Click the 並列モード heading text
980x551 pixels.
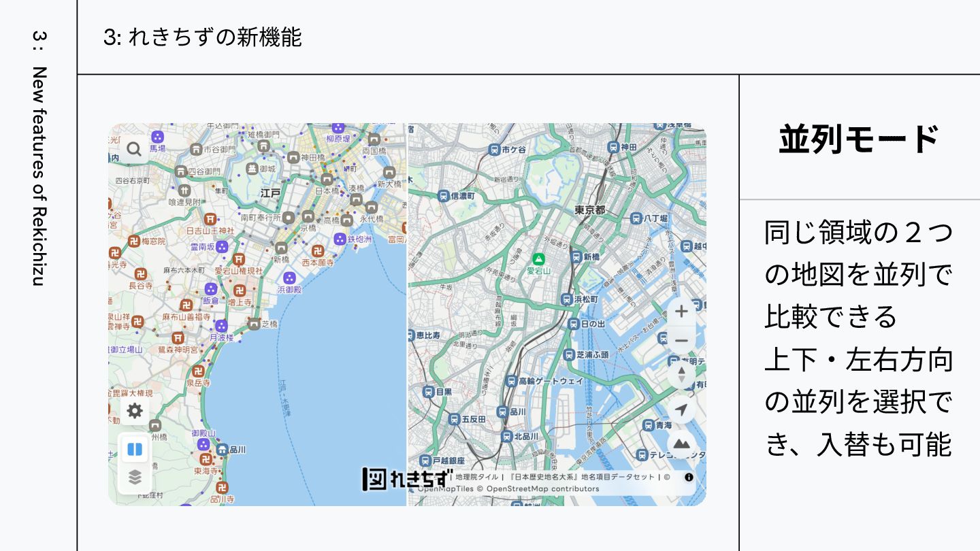859,139
